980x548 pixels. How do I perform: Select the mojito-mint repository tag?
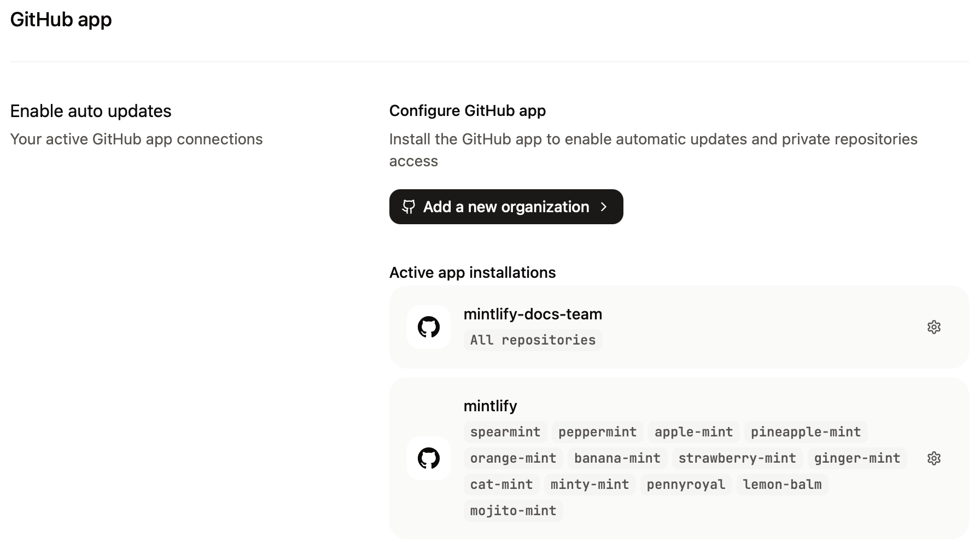click(512, 510)
